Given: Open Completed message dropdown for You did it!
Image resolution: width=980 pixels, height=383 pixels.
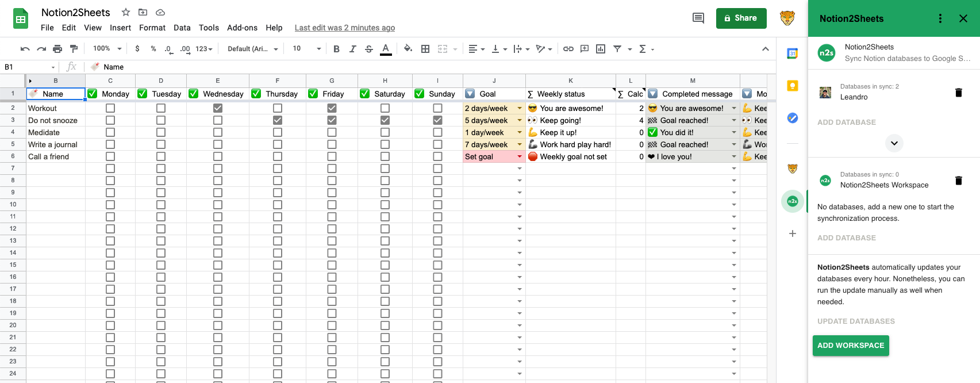Looking at the screenshot, I should [734, 132].
